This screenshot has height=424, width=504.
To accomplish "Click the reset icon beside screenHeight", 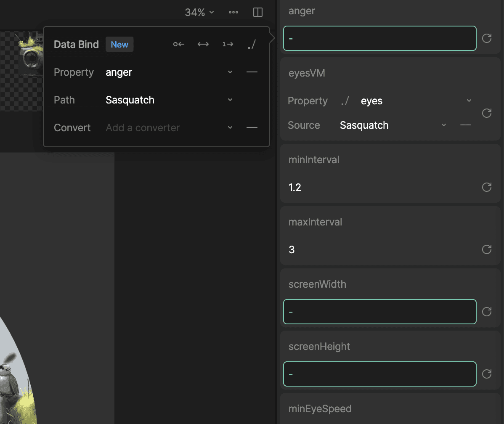I will [486, 374].
